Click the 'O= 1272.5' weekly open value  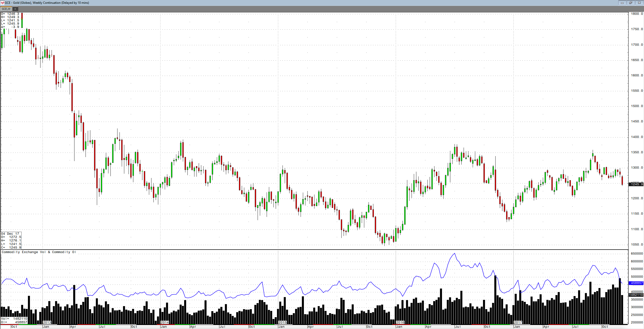coord(11,237)
